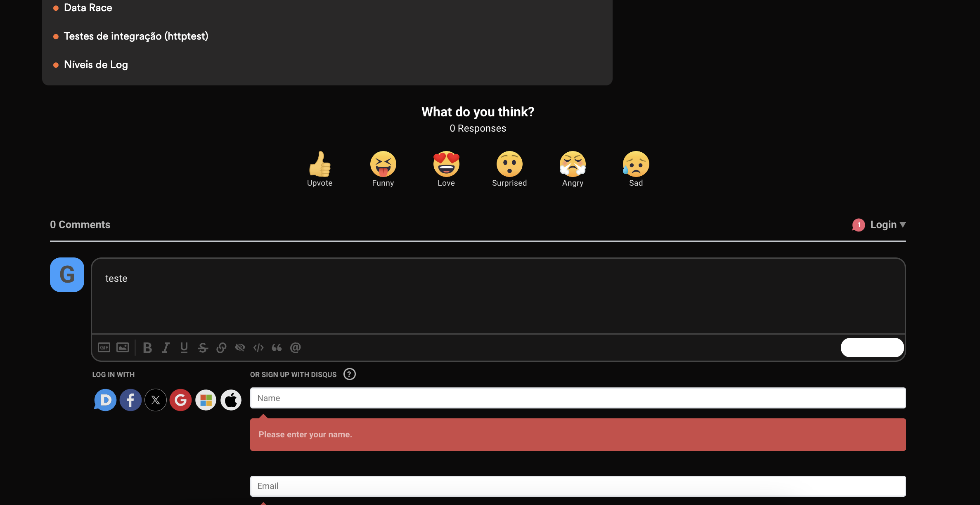Choose the Love reaction emoji

coord(446,164)
